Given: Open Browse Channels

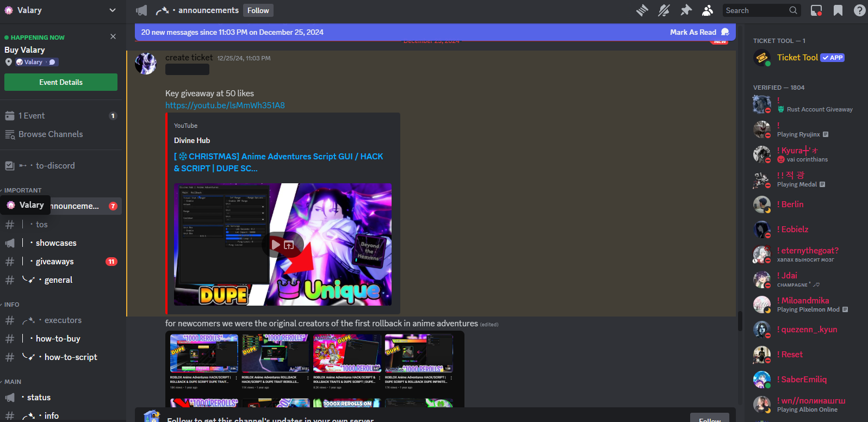Looking at the screenshot, I should click(61, 134).
